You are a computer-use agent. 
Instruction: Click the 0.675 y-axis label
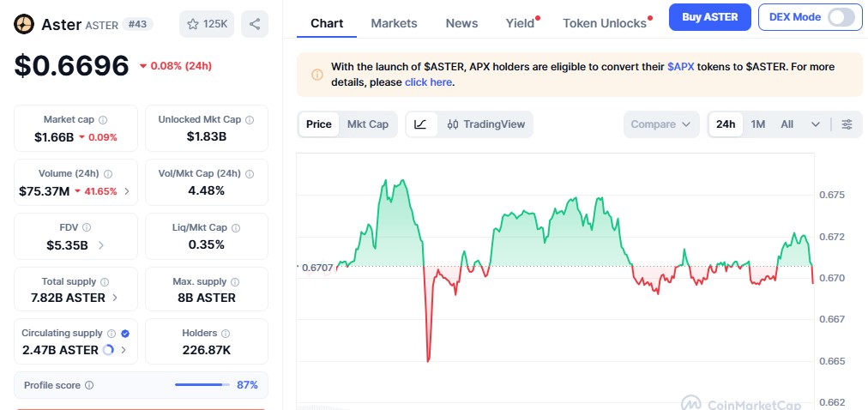[832, 195]
